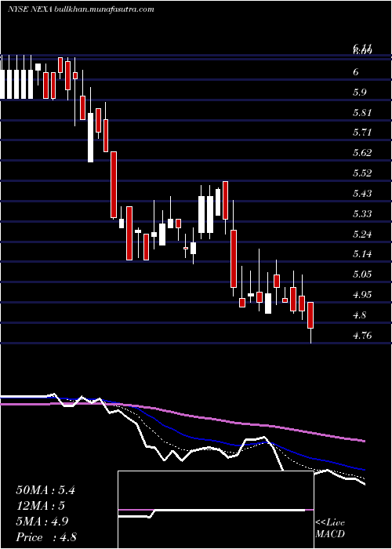Click the NYSE NEXA bullkhan.munafasutra.com title text
The width and height of the screenshot is (392, 549).
pyautogui.click(x=81, y=9)
